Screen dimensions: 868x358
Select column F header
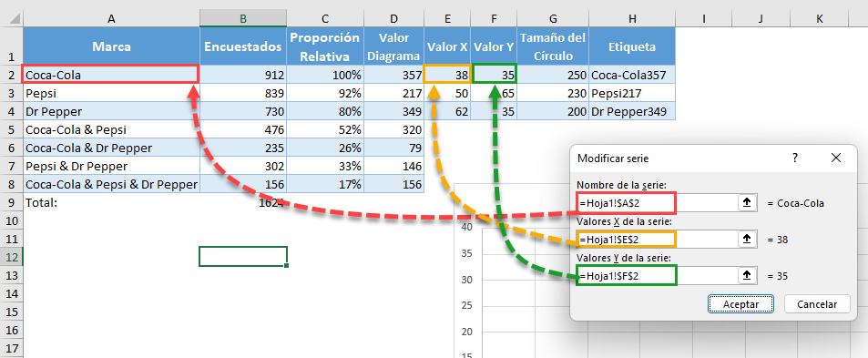pos(494,19)
